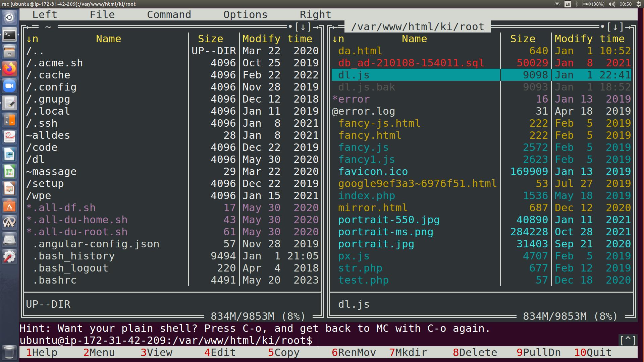The height and width of the screenshot is (362, 644).
Task: Click the Terminal icon in dock
Action: [x=9, y=35]
